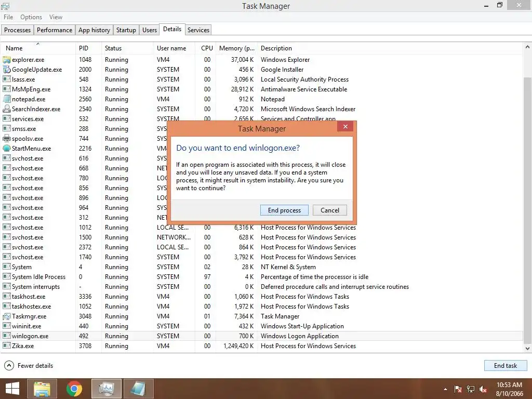Click the process list vertical scrollbar thumb
Screen dimensions: 532x399
point(528,210)
